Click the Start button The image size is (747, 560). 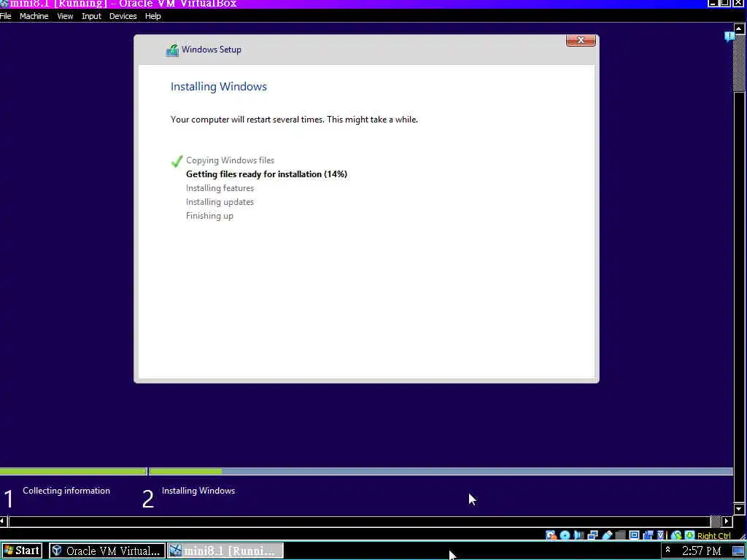click(x=21, y=551)
